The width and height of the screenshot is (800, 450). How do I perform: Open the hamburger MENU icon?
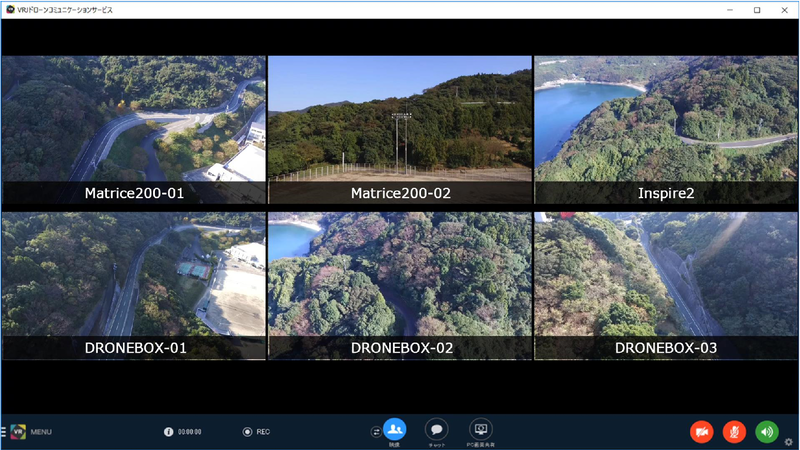coord(4,432)
